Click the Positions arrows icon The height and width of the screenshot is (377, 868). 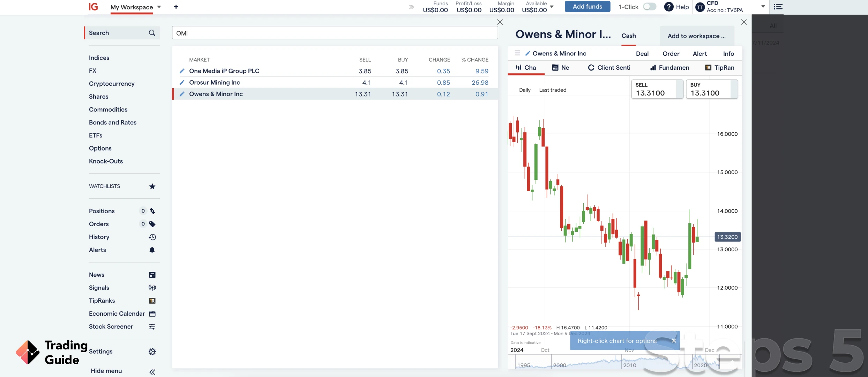tap(152, 211)
